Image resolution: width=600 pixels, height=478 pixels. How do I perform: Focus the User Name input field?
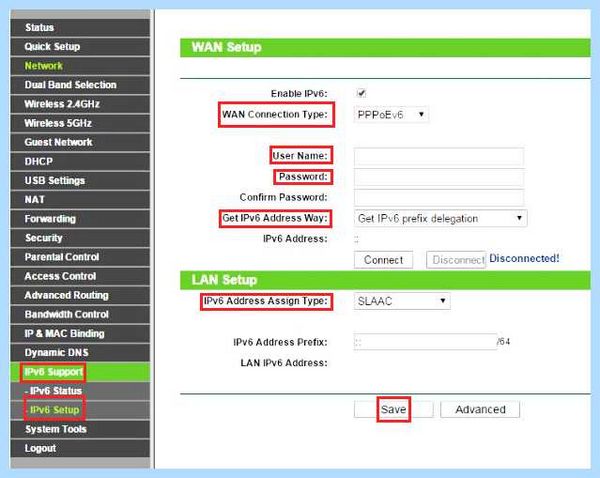click(439, 157)
